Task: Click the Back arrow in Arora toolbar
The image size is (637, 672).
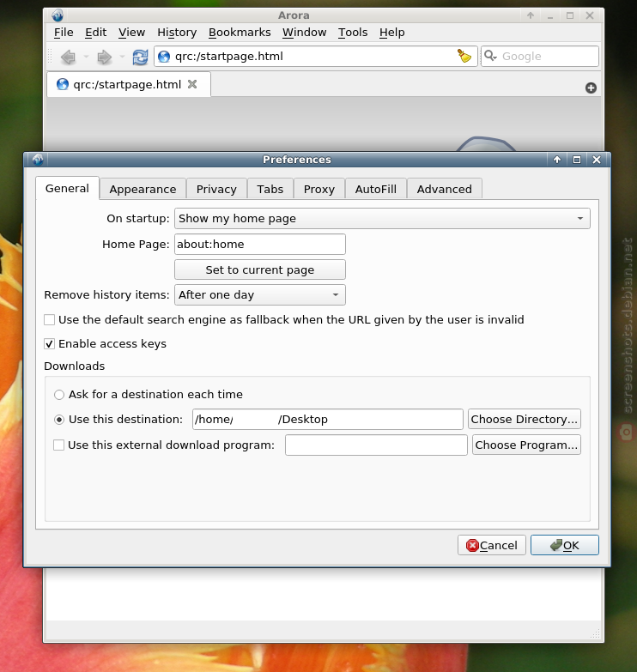Action: (x=68, y=57)
